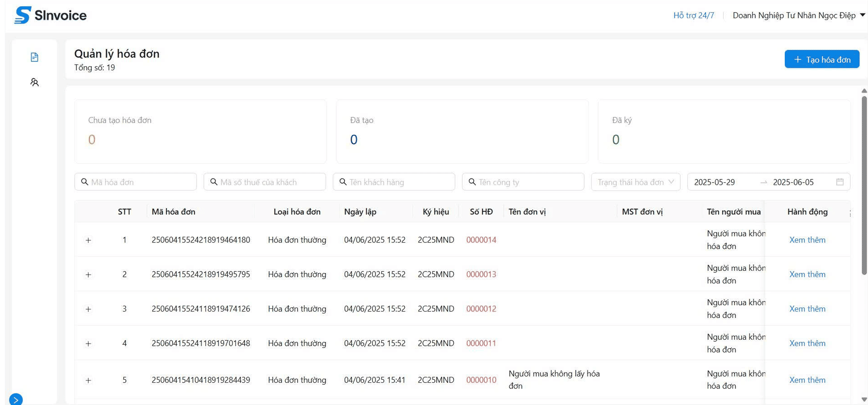The height and width of the screenshot is (405, 868).
Task: Open Trạng thái hóa đơn dropdown
Action: coord(635,182)
